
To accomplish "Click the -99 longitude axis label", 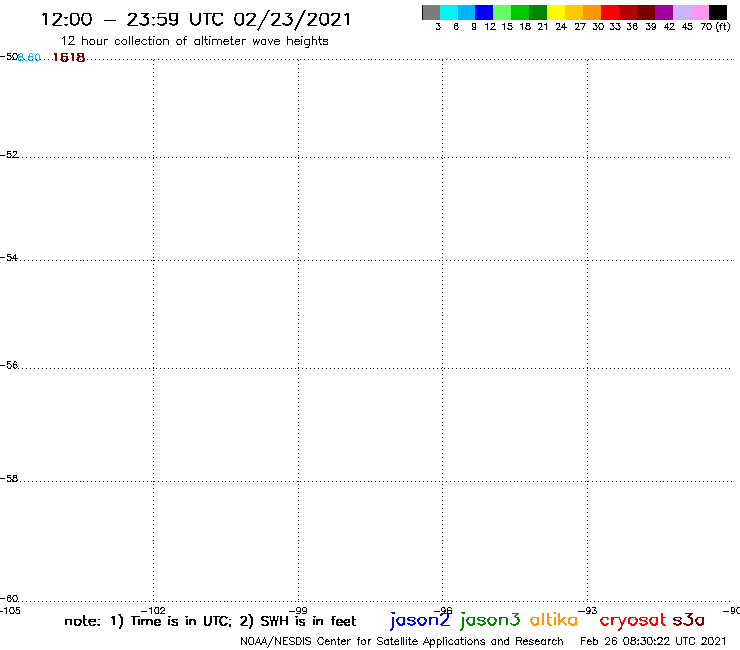I will (x=298, y=611).
